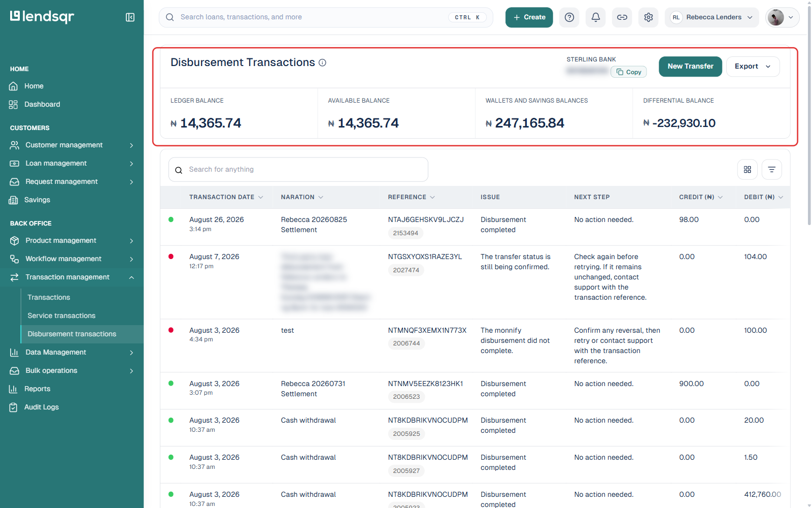Sort by Naration column

click(302, 197)
